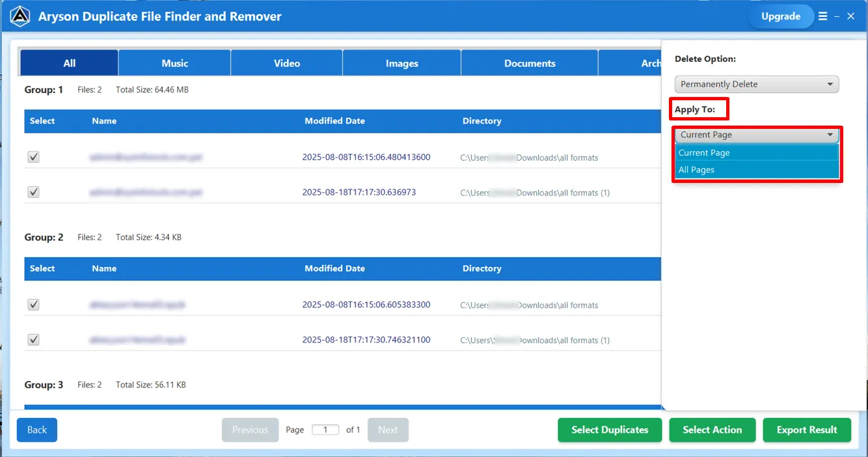
Task: Select the All category tab
Action: click(x=68, y=62)
